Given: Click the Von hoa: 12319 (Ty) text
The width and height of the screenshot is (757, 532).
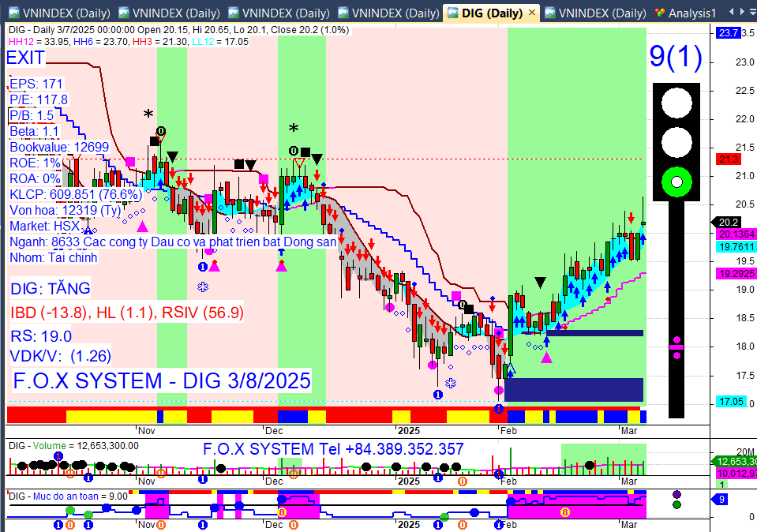Looking at the screenshot, I should pos(66,211).
